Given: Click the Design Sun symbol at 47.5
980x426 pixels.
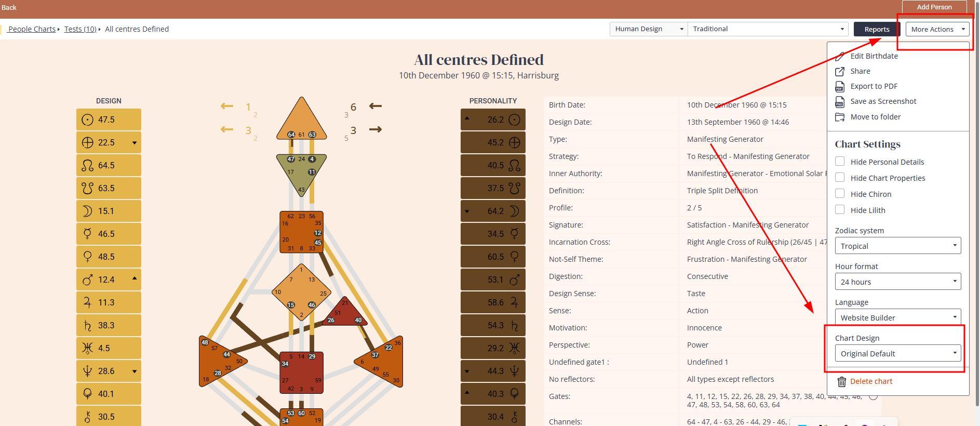Looking at the screenshot, I should tap(87, 119).
